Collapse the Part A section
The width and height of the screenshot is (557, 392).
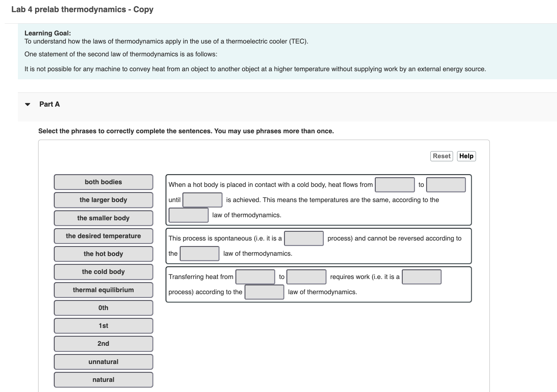(28, 104)
